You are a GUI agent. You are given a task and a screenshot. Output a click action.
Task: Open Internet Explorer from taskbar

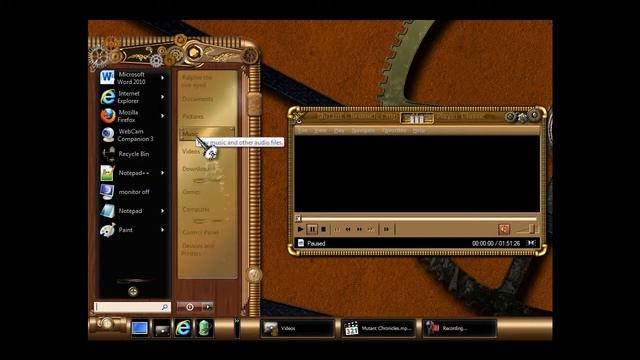(183, 328)
